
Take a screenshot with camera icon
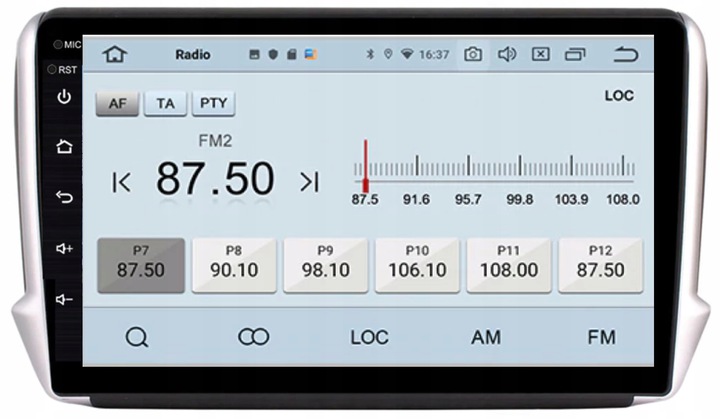pyautogui.click(x=473, y=54)
